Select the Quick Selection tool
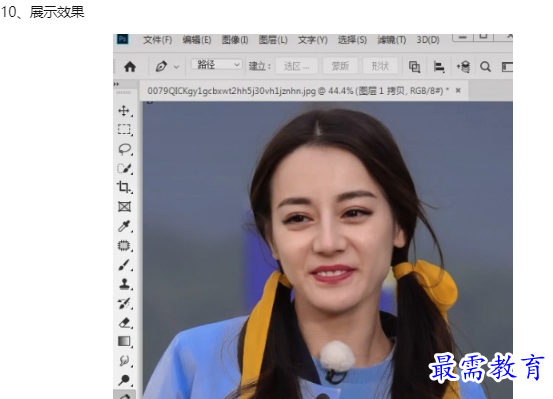The width and height of the screenshot is (553, 399). click(x=124, y=168)
